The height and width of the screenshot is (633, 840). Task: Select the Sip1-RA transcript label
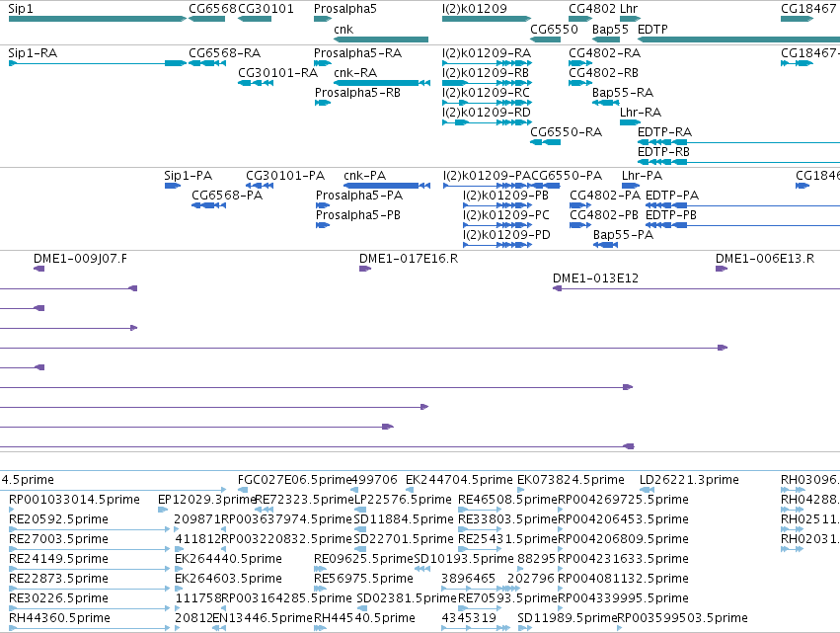click(33, 53)
